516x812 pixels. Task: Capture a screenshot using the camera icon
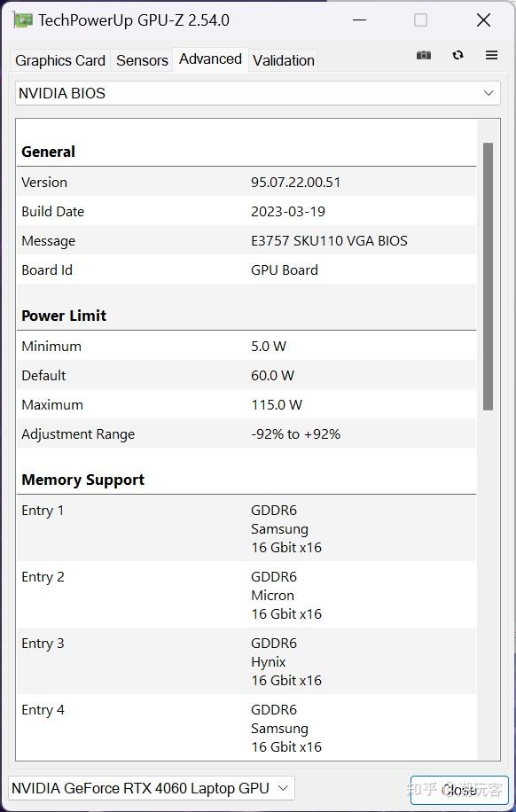(423, 55)
